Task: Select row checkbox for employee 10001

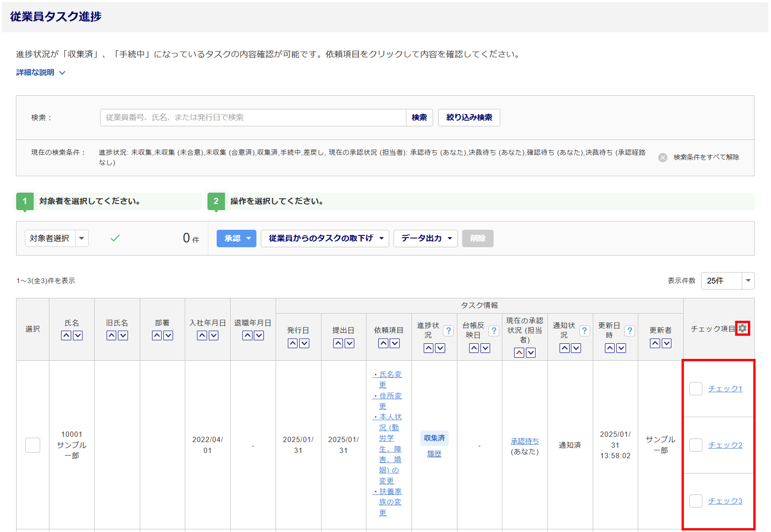Action: pos(33,445)
